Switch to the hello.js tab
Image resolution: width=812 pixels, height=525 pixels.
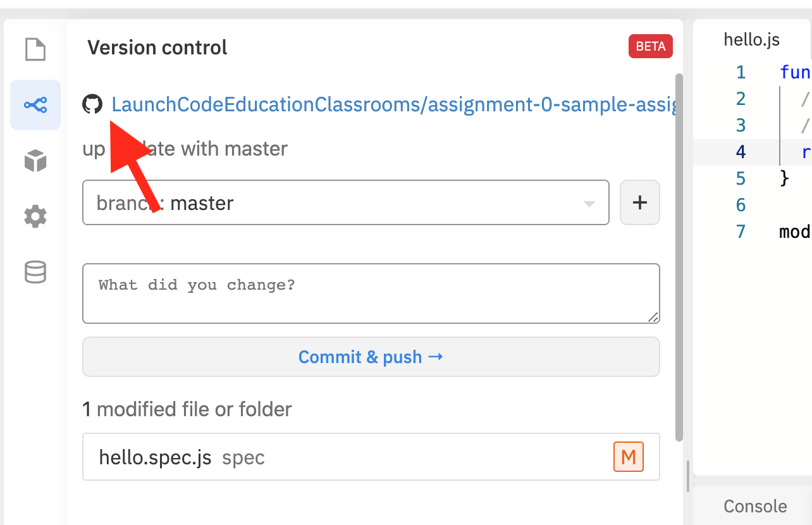751,40
